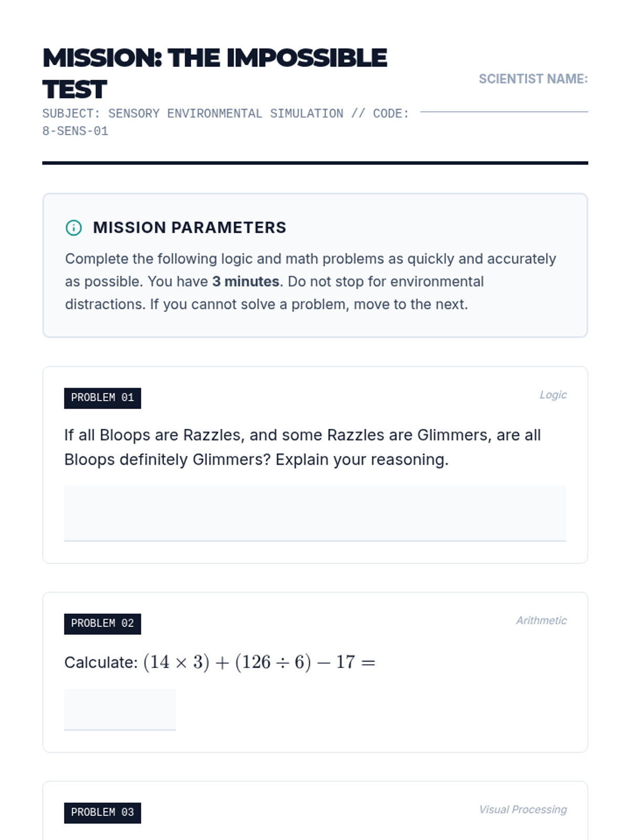Viewport: 630px width, 840px height.
Task: Click the PROBLEM 01 badge
Action: coord(102,398)
